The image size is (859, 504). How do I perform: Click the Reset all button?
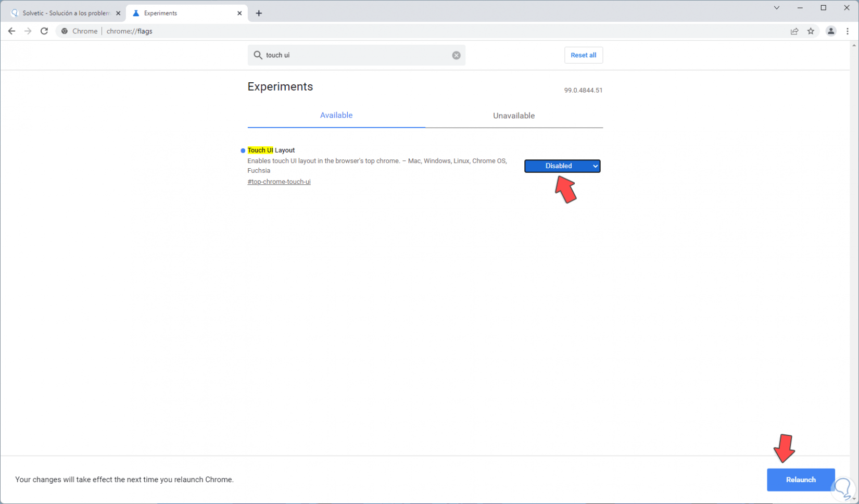pos(584,55)
